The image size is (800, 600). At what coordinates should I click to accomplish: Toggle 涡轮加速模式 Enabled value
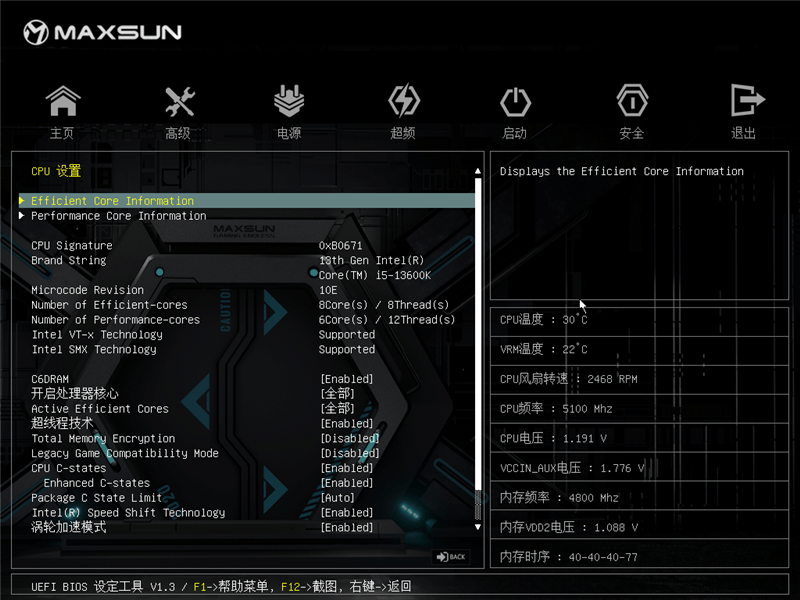click(x=347, y=527)
